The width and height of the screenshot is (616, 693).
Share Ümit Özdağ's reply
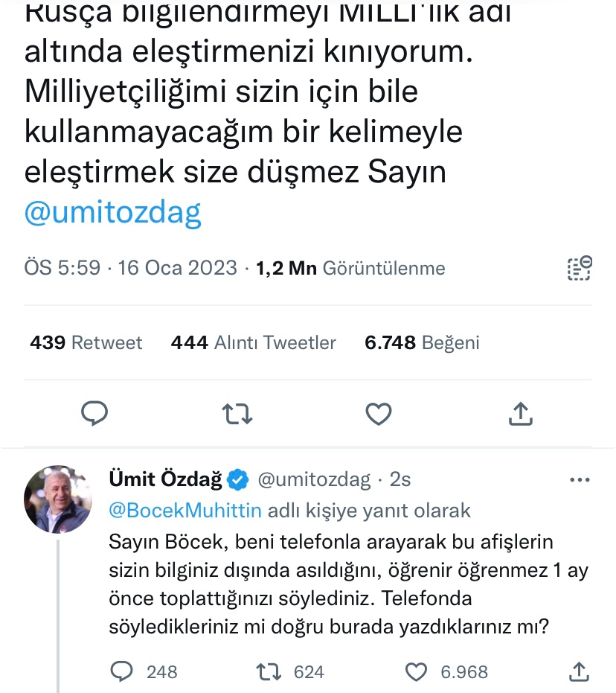[579, 671]
